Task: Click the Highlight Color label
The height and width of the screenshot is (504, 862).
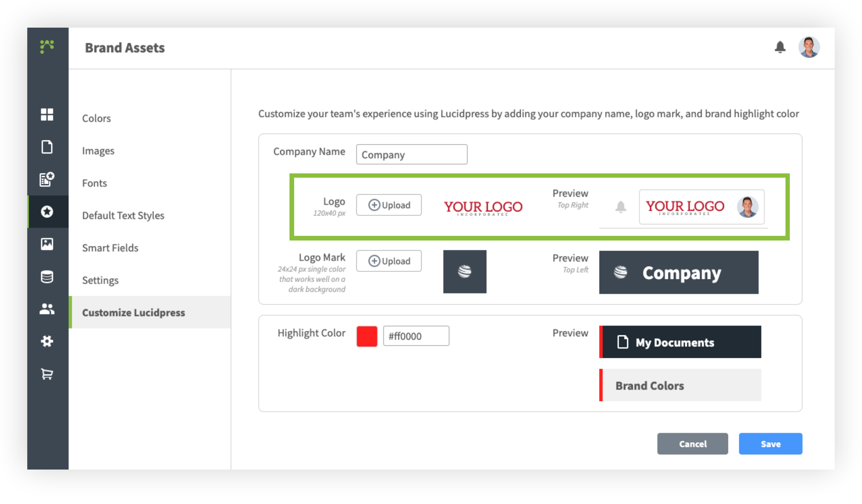Action: (311, 333)
